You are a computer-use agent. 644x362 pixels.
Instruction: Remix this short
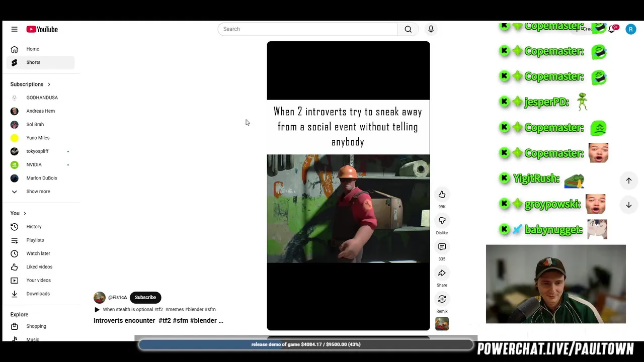pos(442,299)
